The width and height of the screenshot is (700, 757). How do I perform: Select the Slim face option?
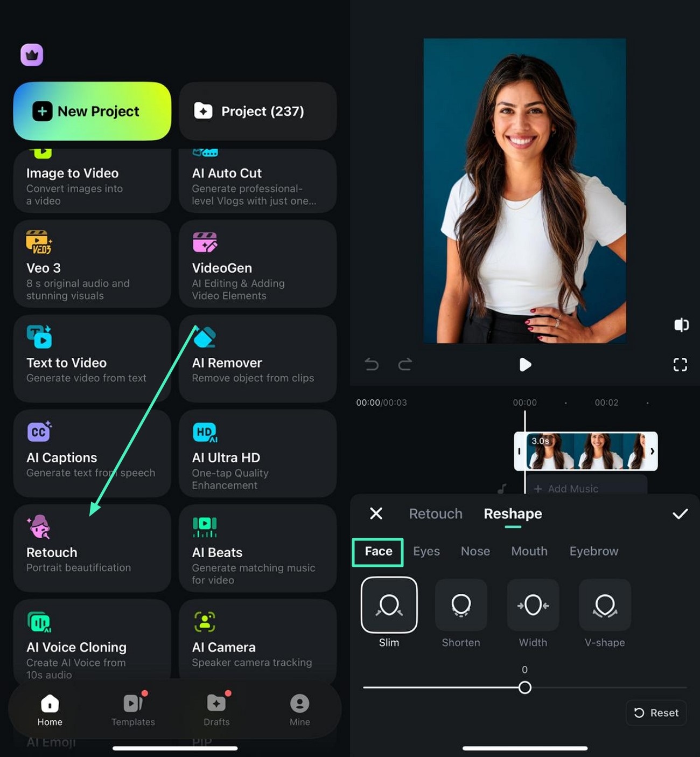pyautogui.click(x=389, y=605)
